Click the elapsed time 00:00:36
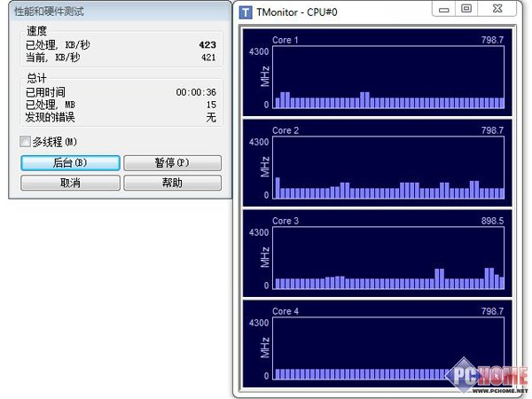The image size is (532, 399). pyautogui.click(x=196, y=92)
